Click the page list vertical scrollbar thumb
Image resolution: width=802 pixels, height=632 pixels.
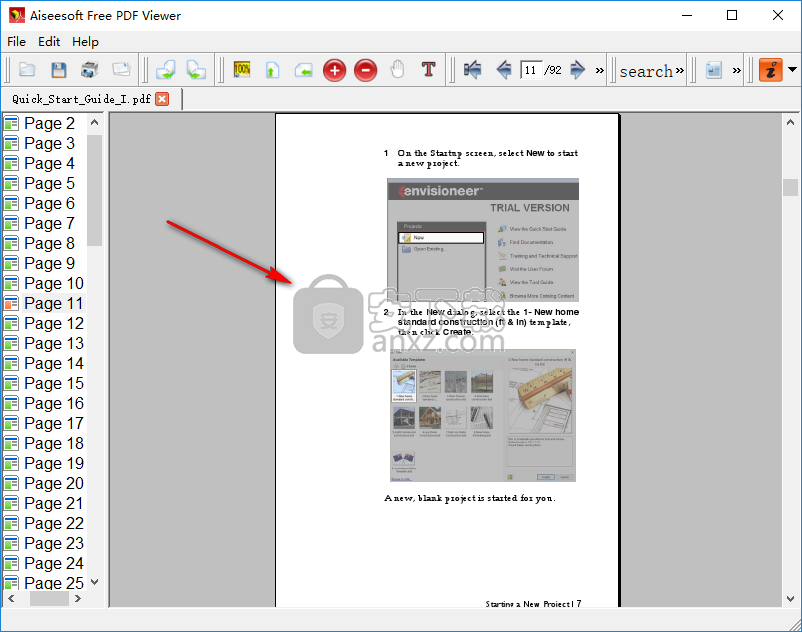(94, 190)
